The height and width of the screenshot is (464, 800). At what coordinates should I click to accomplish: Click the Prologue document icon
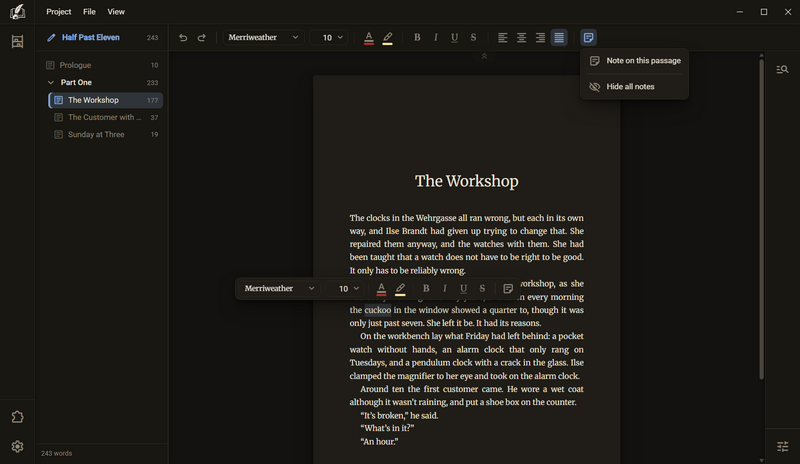coord(50,65)
